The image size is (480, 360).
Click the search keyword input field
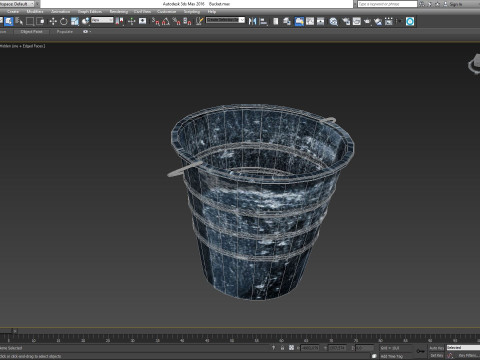coord(387,4)
